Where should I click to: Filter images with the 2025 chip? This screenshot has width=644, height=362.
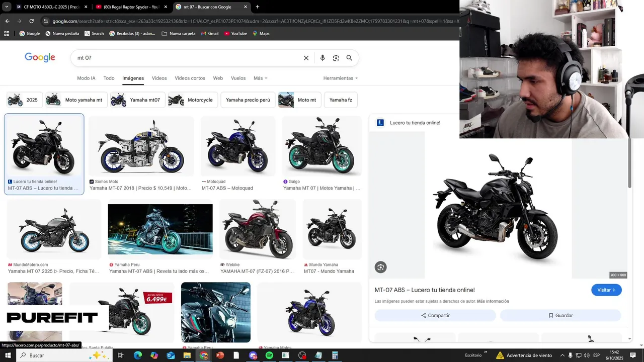(24, 100)
